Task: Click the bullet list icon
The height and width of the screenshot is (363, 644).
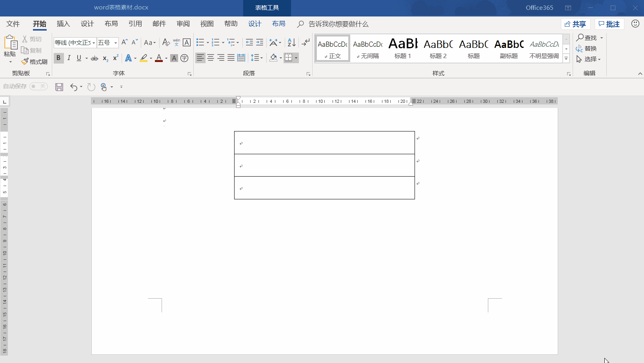Action: tap(200, 42)
